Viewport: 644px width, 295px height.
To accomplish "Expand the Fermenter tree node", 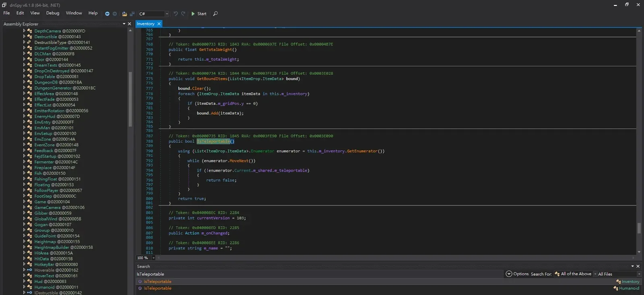I will 24,162.
